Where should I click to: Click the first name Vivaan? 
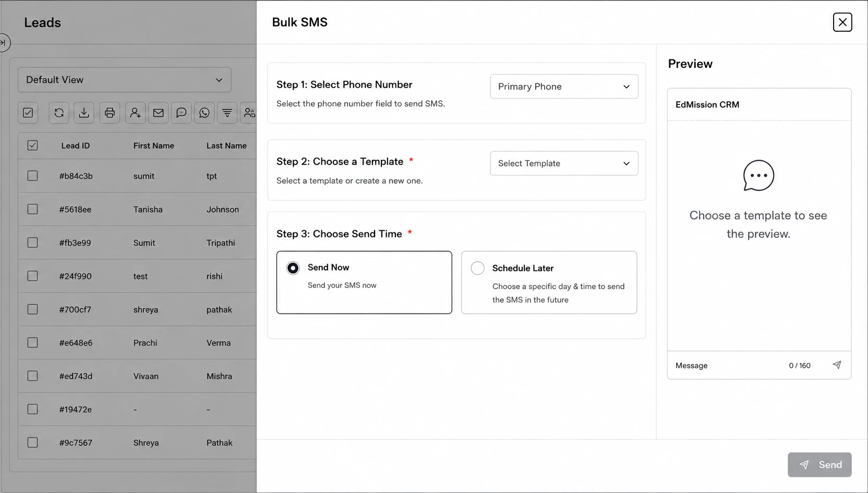coord(146,376)
